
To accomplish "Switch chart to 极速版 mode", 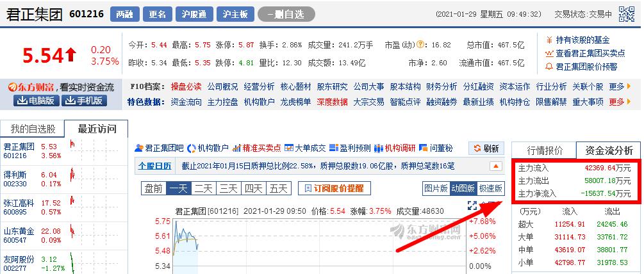I will [x=491, y=189].
